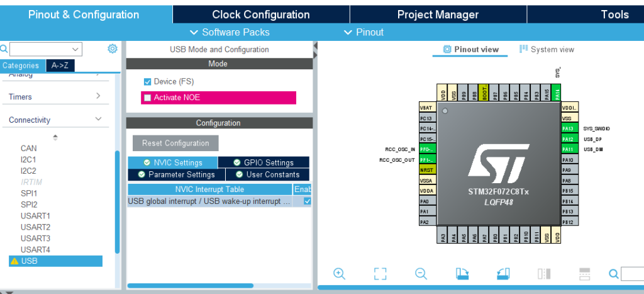Viewport: 644px width, 294px height.
Task: Switch to A->Z listing tab
Action: [60, 66]
